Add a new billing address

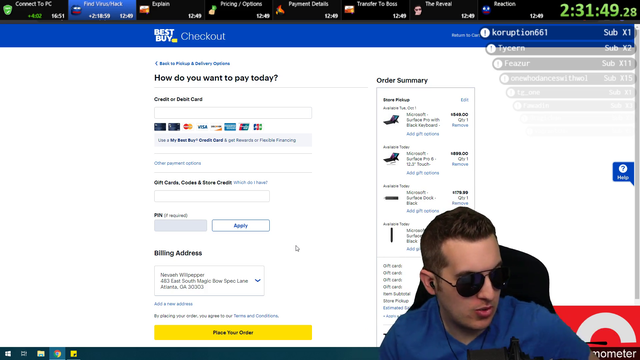tap(173, 304)
